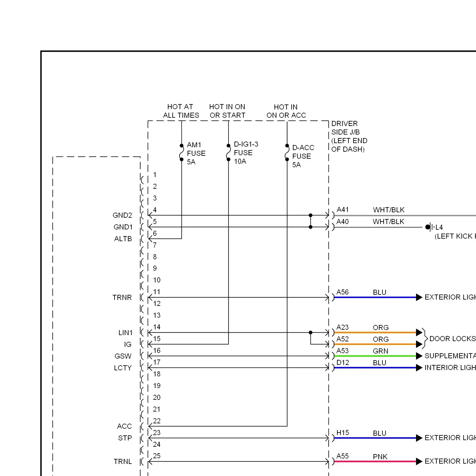Click arrowhead ending the A52 orange wire
This screenshot has height=476, width=476.
pos(419,344)
